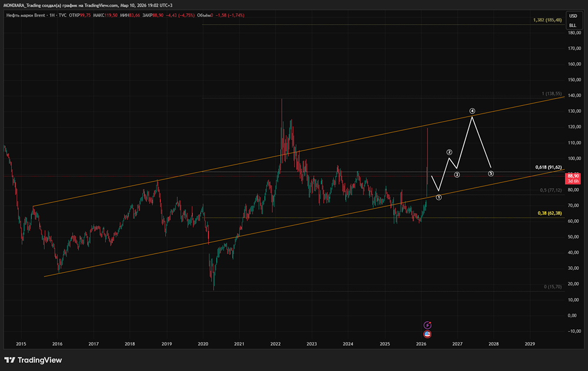Viewport: 588px width, 371px height.
Task: Click the TradingView logo at bottom left
Action: pos(33,360)
